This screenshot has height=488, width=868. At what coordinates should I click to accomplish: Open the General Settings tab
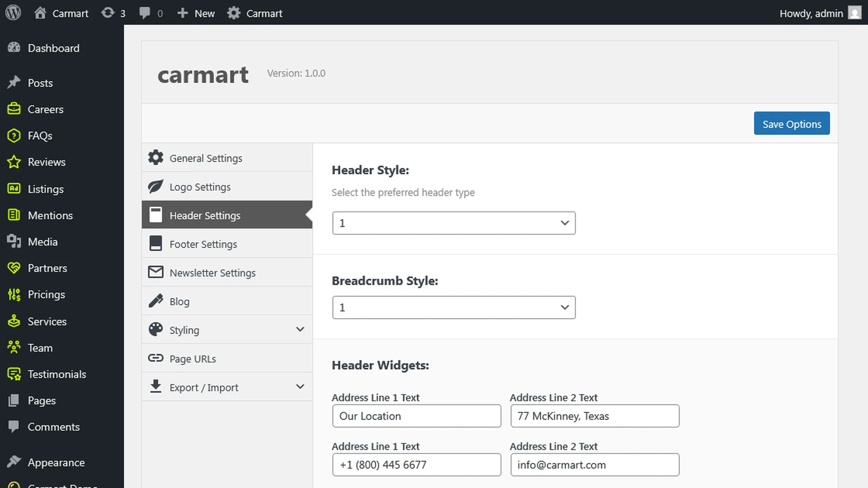coord(227,158)
